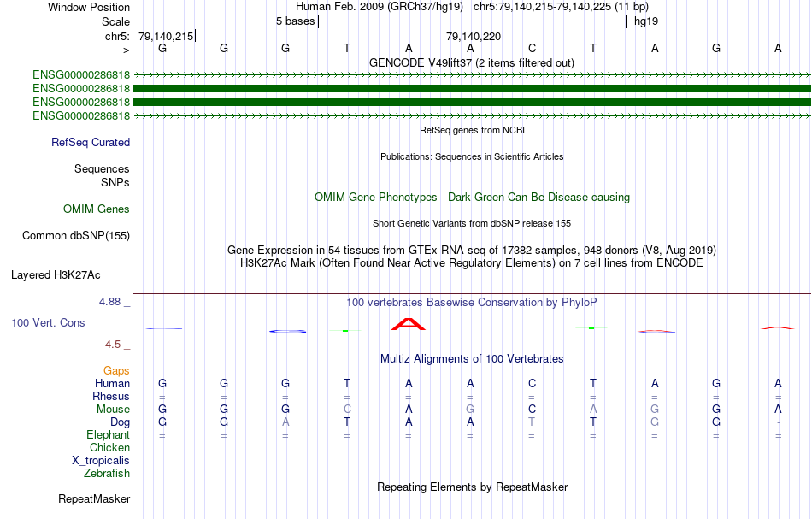Click the H3K27Ac Mark ENCODE track title
This screenshot has height=519, width=812.
(x=472, y=263)
